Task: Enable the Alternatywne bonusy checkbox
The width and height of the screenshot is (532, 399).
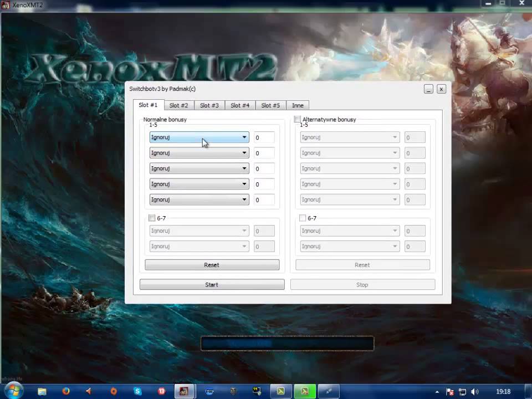Action: click(x=297, y=120)
